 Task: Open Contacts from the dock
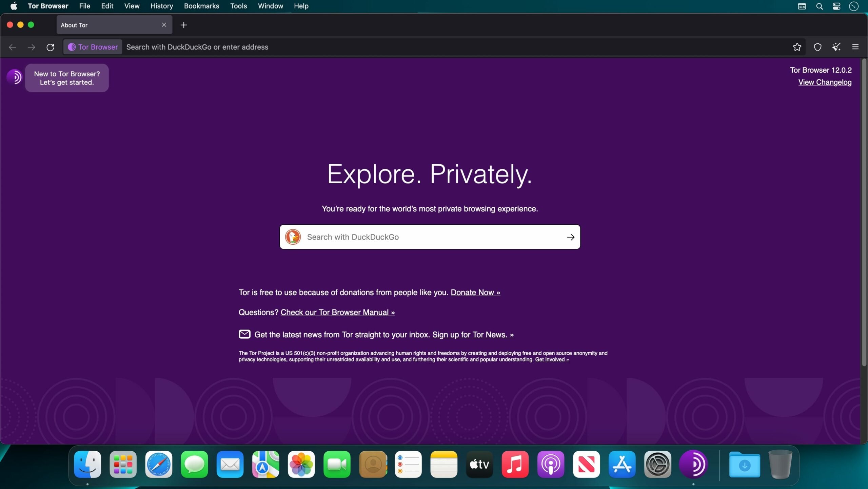(x=373, y=464)
